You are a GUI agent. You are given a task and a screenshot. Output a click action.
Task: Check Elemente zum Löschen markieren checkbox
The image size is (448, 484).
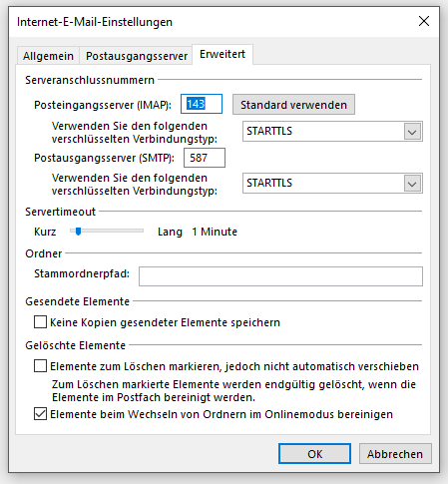(40, 366)
